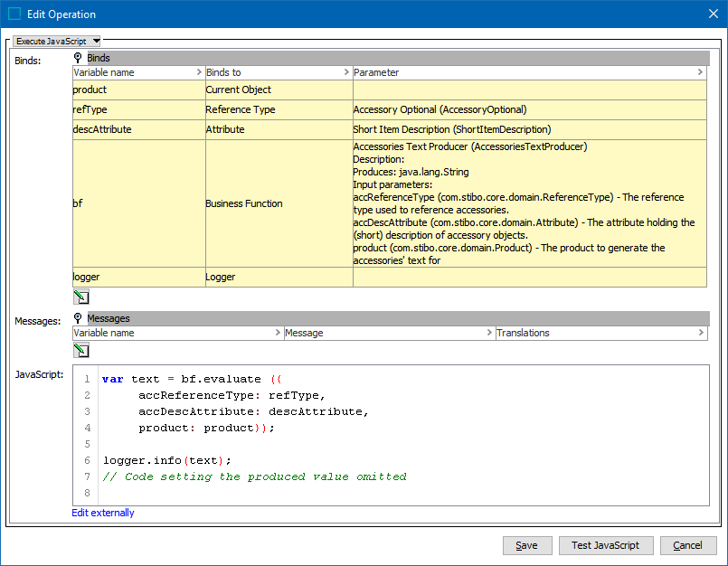Click the Accessories Text Producer parameter cell
The height and width of the screenshot is (566, 728).
(x=529, y=203)
